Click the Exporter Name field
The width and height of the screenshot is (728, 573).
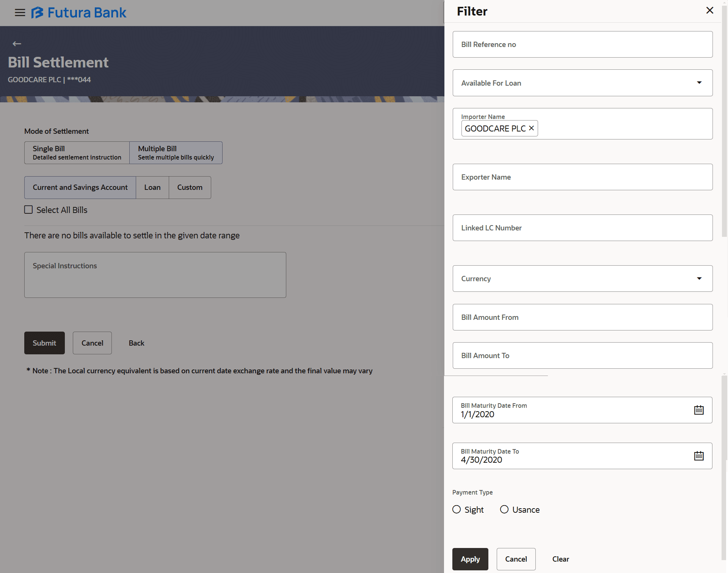click(582, 177)
